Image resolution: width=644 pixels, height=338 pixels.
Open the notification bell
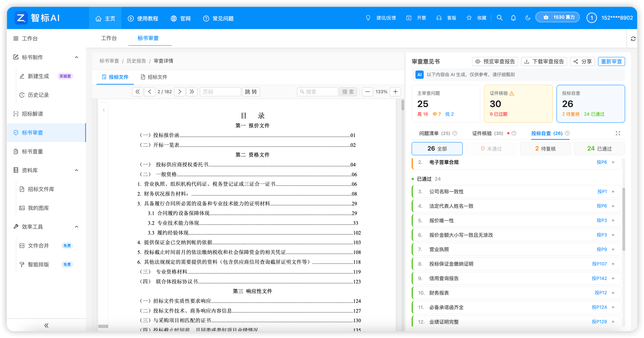pos(513,18)
